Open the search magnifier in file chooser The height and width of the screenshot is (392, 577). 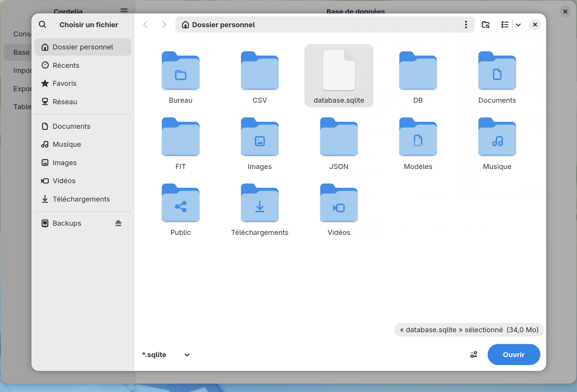pyautogui.click(x=43, y=25)
